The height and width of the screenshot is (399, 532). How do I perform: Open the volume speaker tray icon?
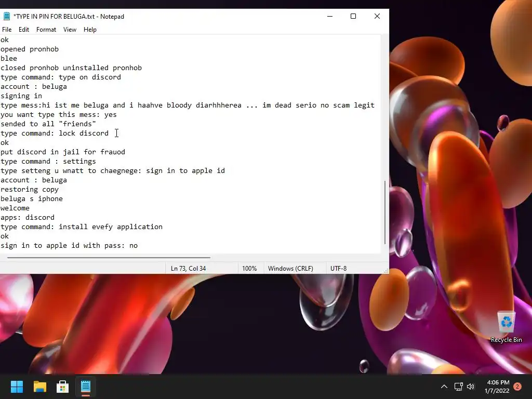pos(471,387)
